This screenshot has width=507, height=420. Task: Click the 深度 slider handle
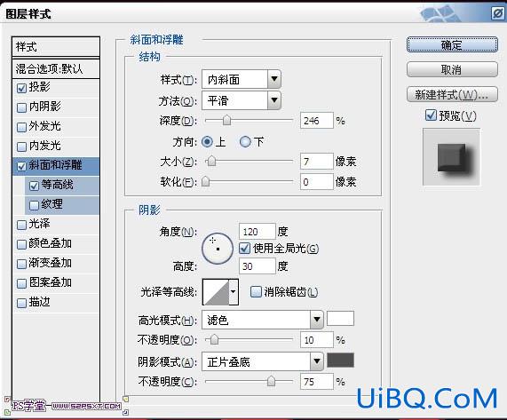coord(227,121)
